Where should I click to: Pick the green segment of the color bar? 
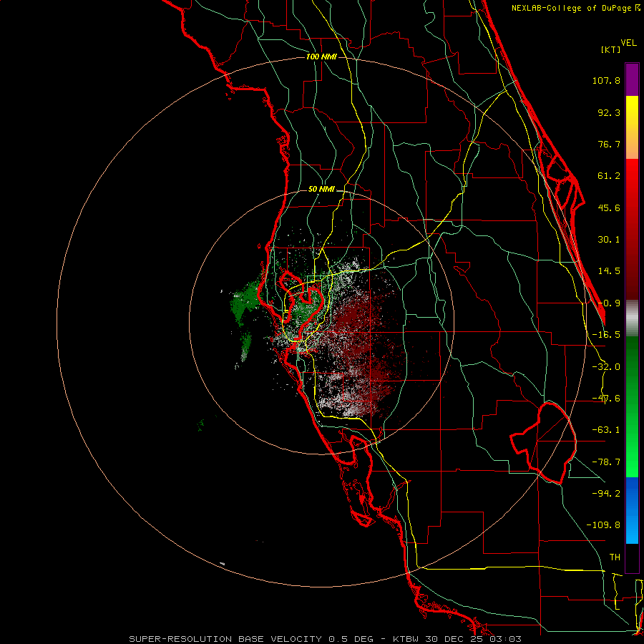pyautogui.click(x=632, y=406)
